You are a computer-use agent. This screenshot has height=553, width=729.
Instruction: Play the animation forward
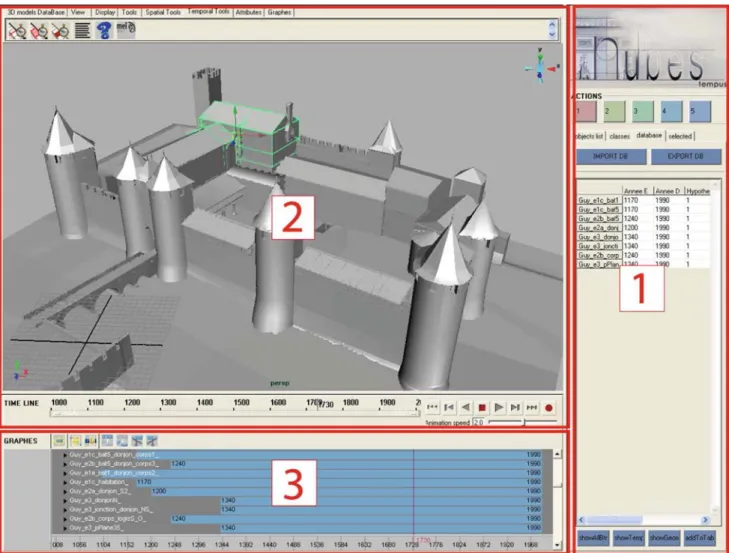coord(498,407)
